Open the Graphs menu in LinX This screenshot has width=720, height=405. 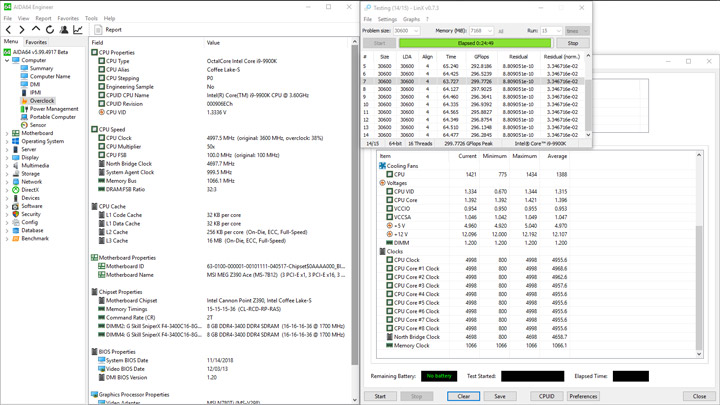pyautogui.click(x=411, y=19)
